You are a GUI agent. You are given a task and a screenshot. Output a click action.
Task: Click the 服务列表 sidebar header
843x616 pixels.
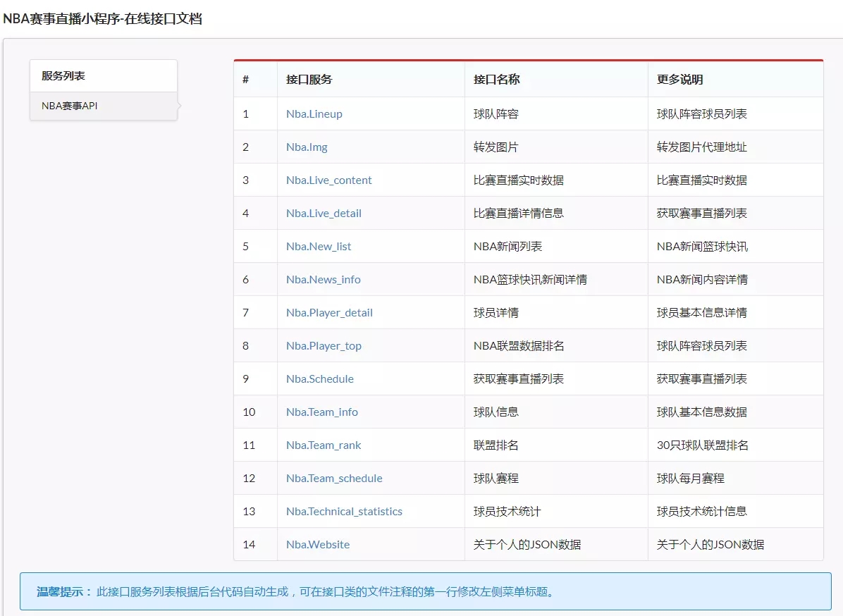point(103,76)
